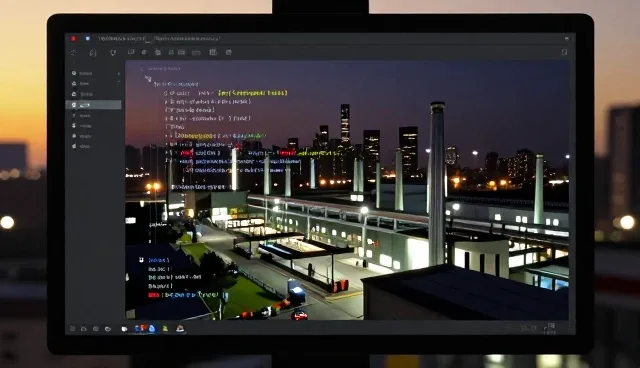Open the white folder icon in the taskbar
Viewport: 640px width, 368px height.
(x=124, y=329)
